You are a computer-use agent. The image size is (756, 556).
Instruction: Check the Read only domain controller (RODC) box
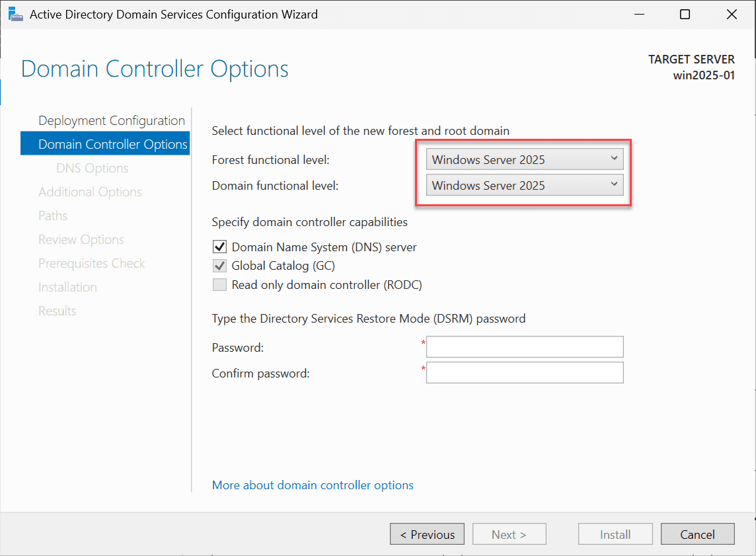[219, 286]
